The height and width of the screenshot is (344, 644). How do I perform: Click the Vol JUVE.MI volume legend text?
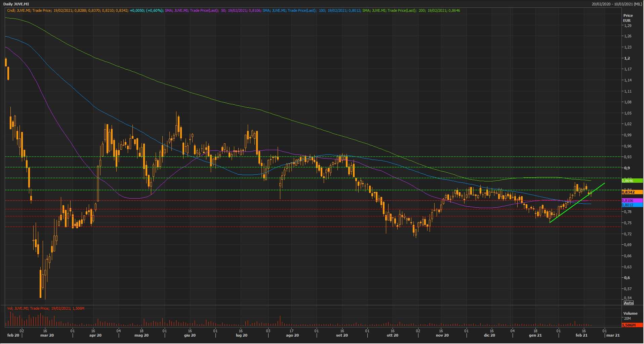pyautogui.click(x=46, y=308)
